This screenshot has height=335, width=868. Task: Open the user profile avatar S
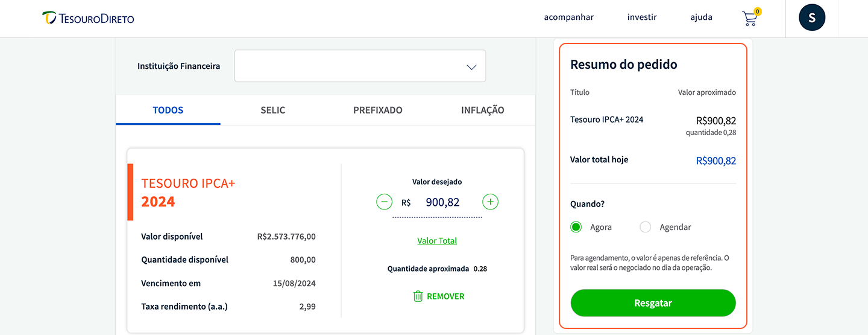click(x=812, y=18)
